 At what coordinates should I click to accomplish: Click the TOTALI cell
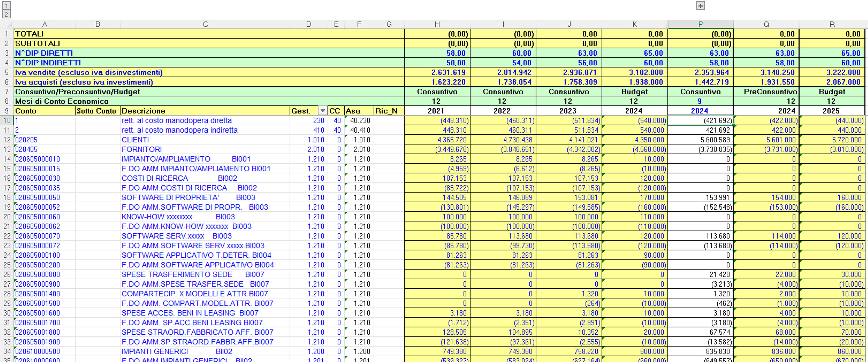coord(209,34)
